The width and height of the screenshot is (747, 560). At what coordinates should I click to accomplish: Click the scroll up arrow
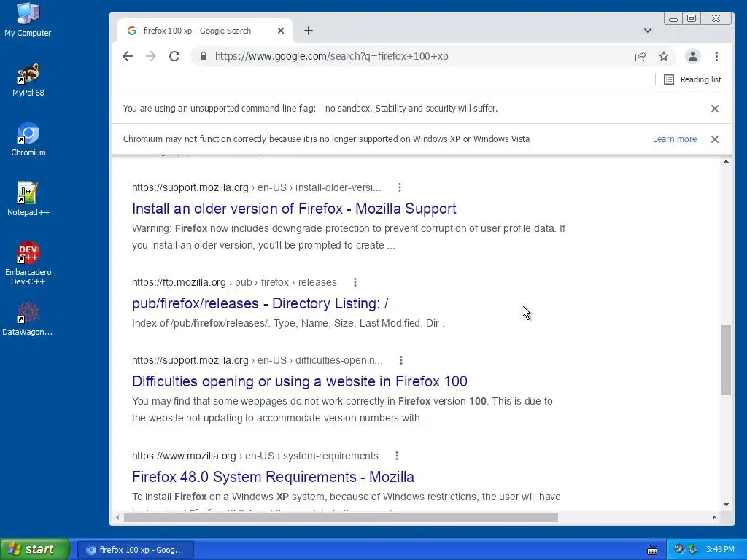click(726, 161)
